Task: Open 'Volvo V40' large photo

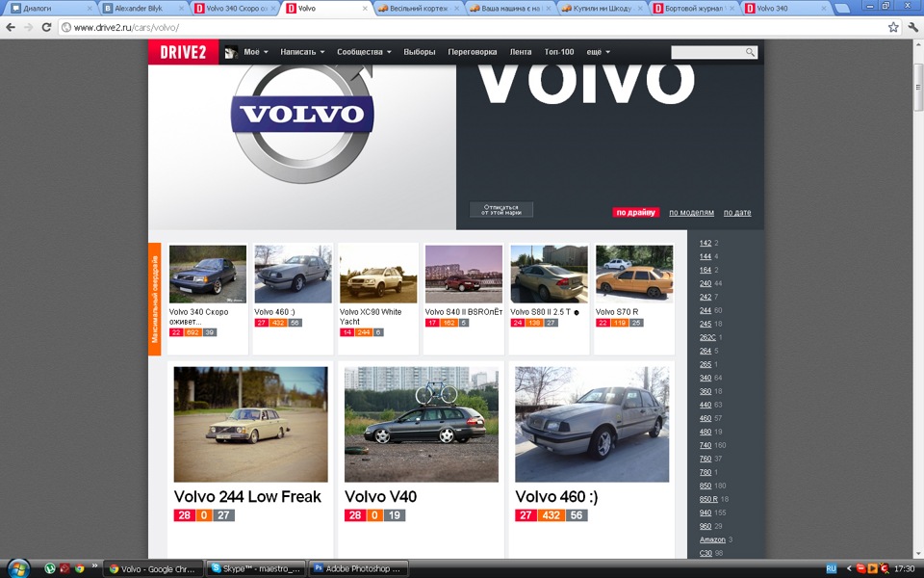Action: (x=422, y=424)
